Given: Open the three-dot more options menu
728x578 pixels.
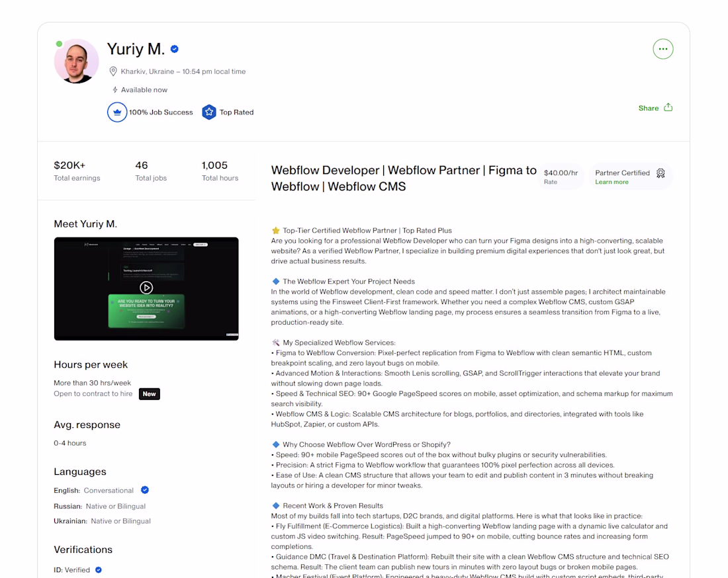Looking at the screenshot, I should tap(662, 49).
